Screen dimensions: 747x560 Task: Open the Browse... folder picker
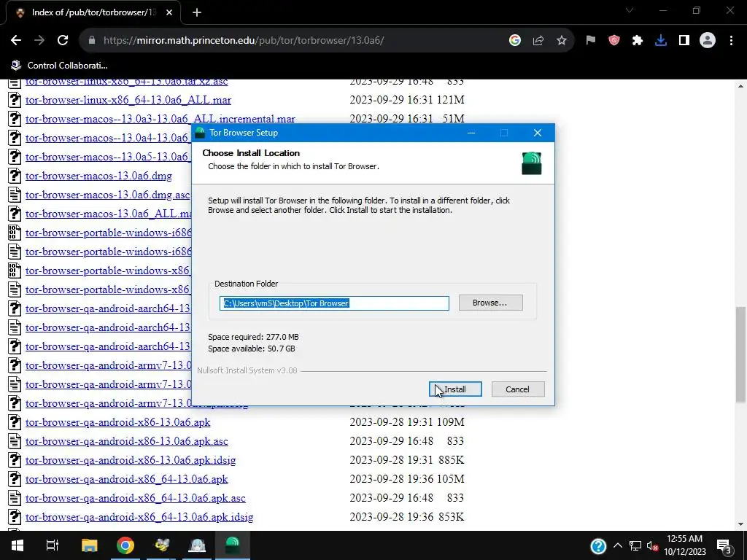(x=490, y=303)
